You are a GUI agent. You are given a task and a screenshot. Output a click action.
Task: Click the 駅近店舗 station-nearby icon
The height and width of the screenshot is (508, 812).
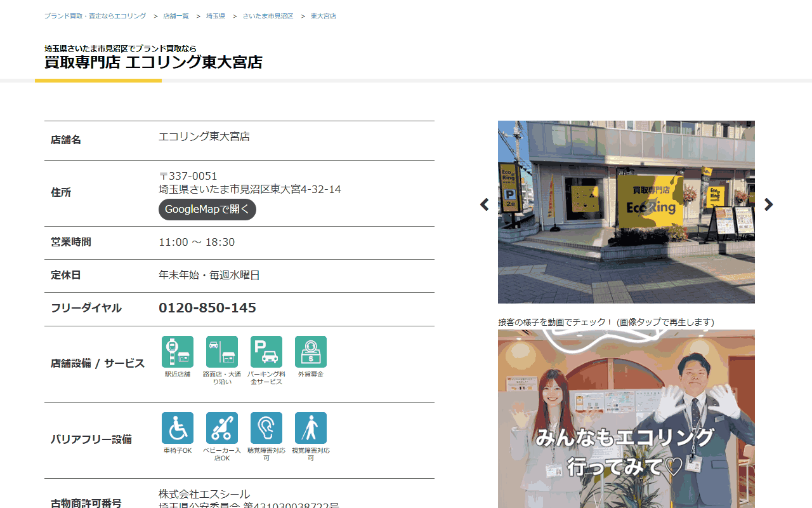point(178,352)
